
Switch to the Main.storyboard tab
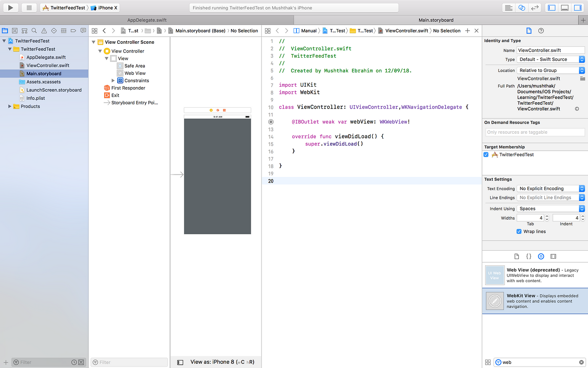(436, 20)
